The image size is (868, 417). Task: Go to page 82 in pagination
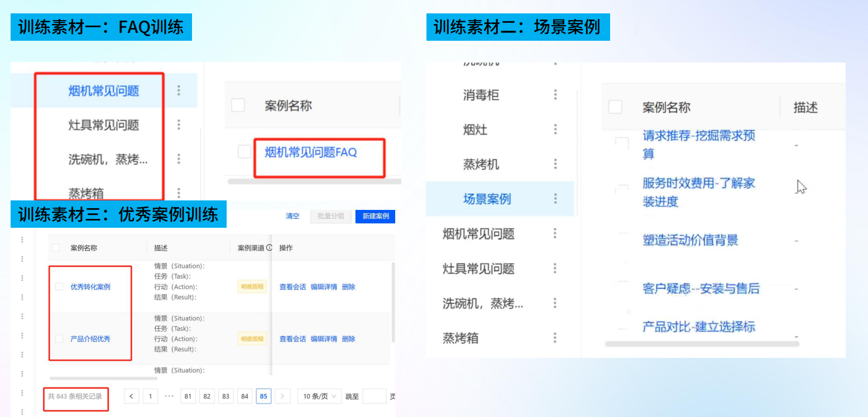(207, 396)
